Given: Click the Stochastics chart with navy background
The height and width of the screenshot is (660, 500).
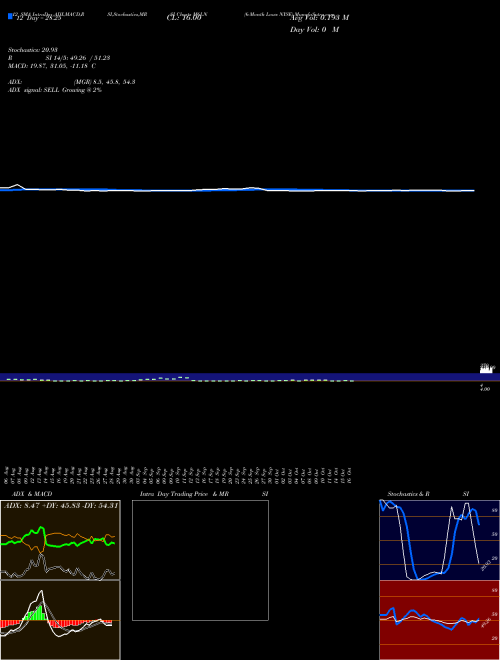Looking at the screenshot, I should click(439, 540).
